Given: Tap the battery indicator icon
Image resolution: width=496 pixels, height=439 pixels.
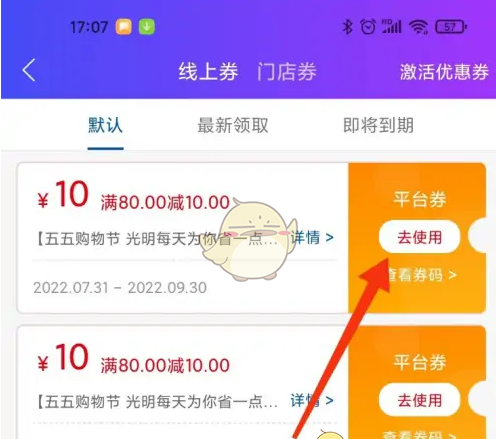Looking at the screenshot, I should tap(451, 27).
